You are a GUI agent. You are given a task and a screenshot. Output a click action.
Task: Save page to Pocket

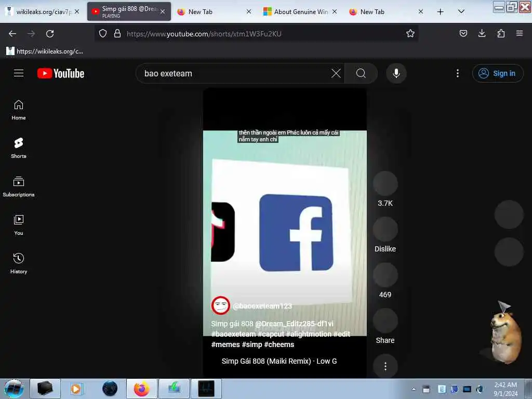(463, 33)
